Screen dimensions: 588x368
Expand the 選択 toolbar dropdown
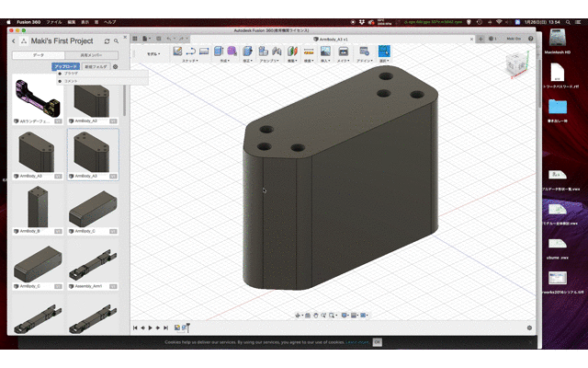[x=383, y=61]
